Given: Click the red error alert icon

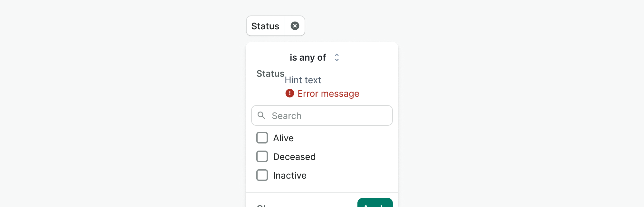Looking at the screenshot, I should (x=290, y=94).
